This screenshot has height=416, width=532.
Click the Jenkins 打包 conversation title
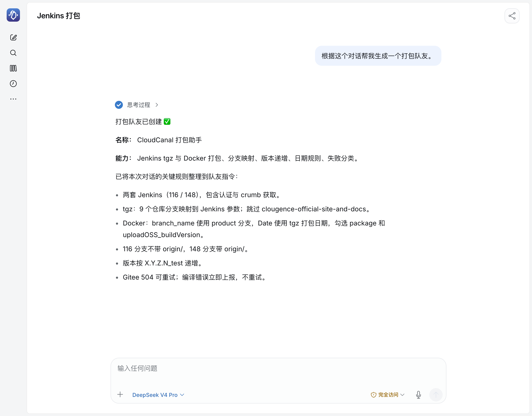pos(58,16)
